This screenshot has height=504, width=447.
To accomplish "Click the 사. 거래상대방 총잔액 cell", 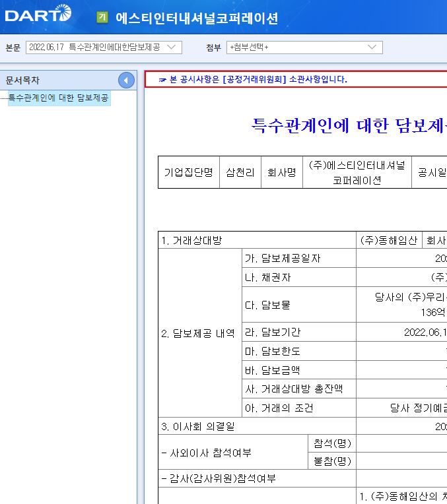I will tap(299, 389).
